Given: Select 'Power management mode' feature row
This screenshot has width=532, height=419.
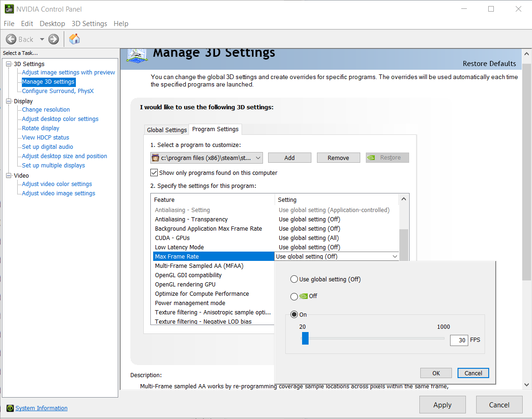Looking at the screenshot, I should tap(214, 303).
